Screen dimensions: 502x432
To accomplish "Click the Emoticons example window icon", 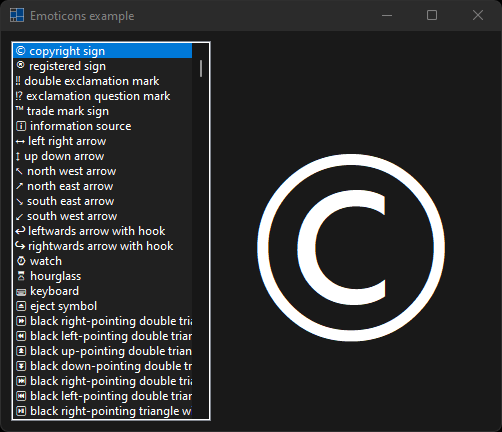I will point(17,15).
